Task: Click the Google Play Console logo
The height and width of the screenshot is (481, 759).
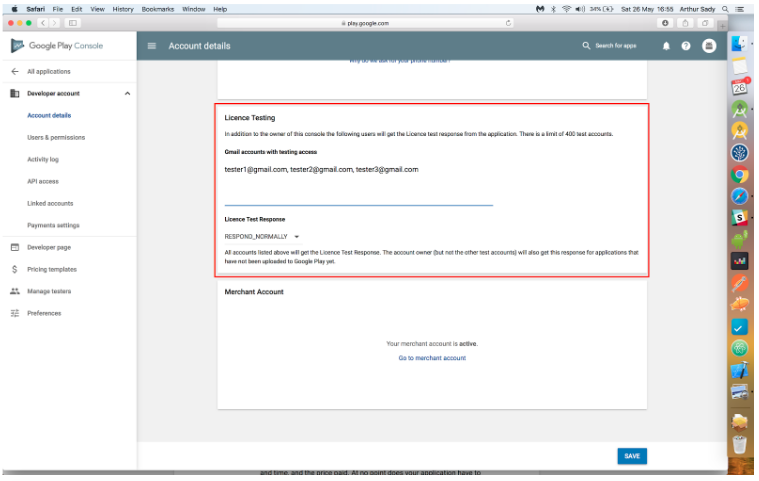Action: tap(18, 46)
